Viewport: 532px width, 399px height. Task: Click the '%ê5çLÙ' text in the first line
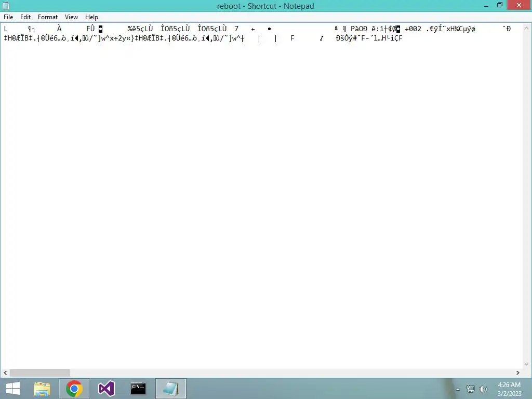point(140,29)
